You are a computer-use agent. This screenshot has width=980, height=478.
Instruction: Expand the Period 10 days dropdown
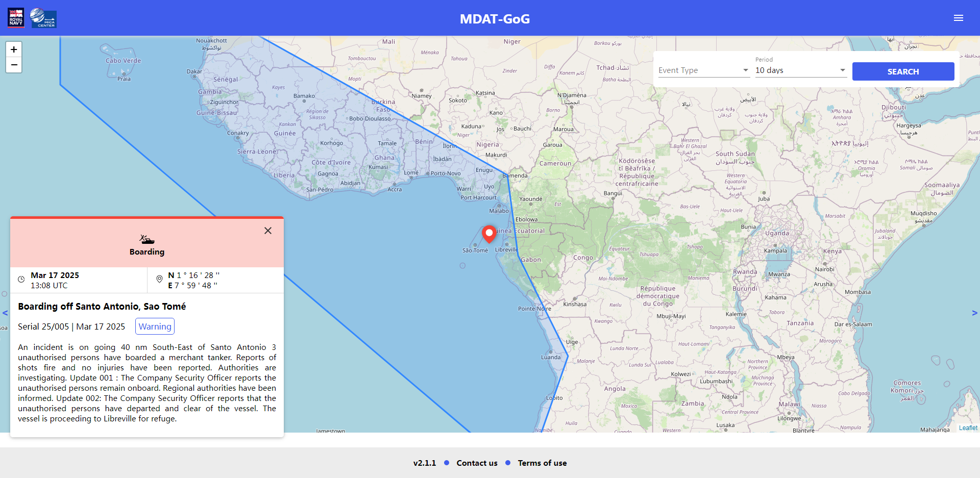click(800, 70)
